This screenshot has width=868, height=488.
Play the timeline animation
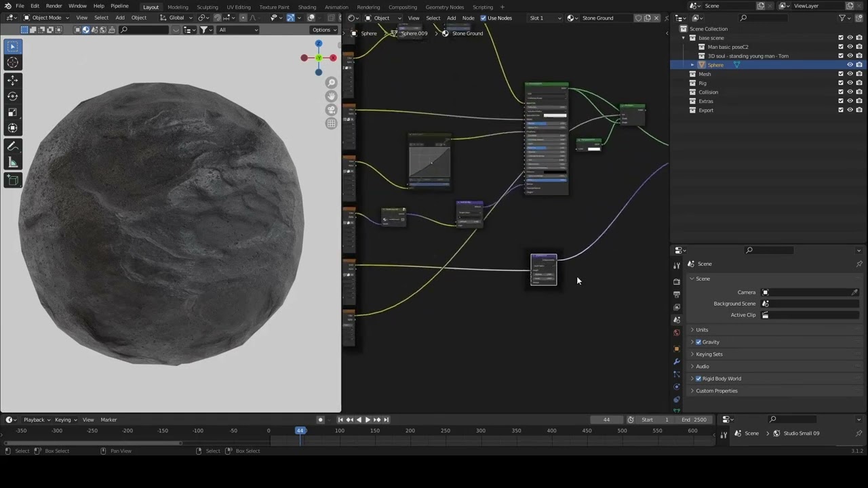coord(368,420)
